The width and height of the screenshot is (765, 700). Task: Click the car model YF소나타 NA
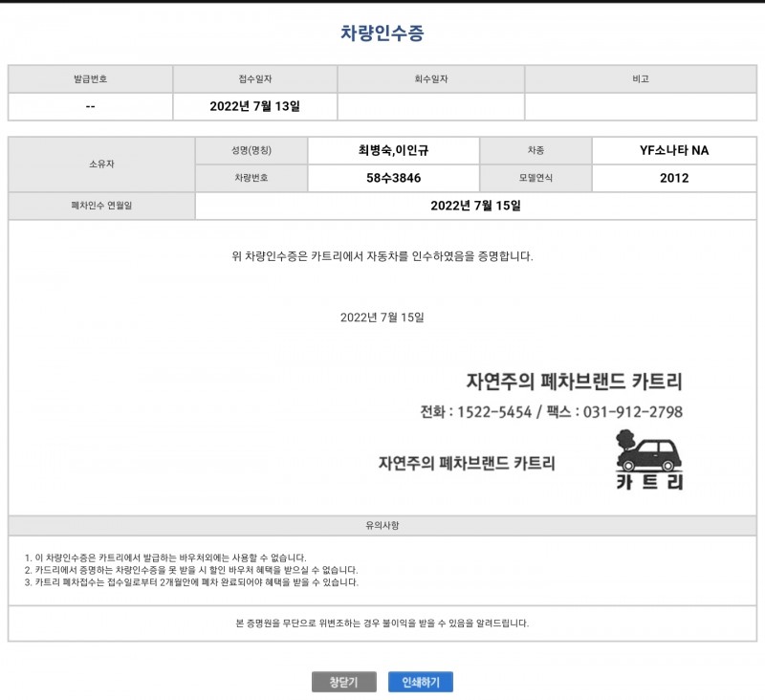tap(674, 150)
